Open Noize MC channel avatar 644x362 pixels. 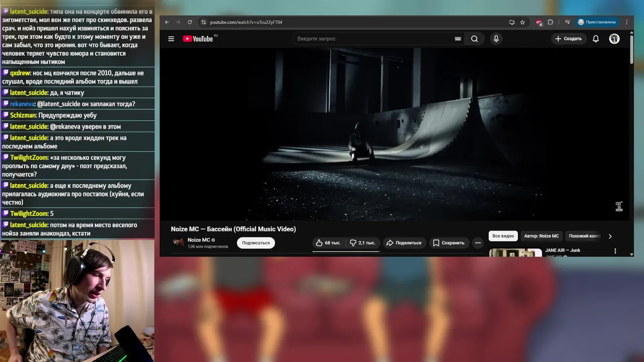(x=178, y=242)
